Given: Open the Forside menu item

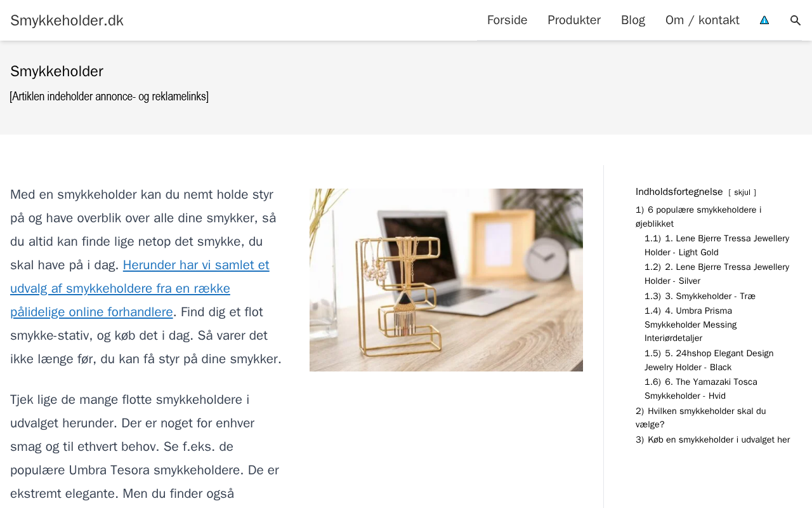Looking at the screenshot, I should [507, 20].
